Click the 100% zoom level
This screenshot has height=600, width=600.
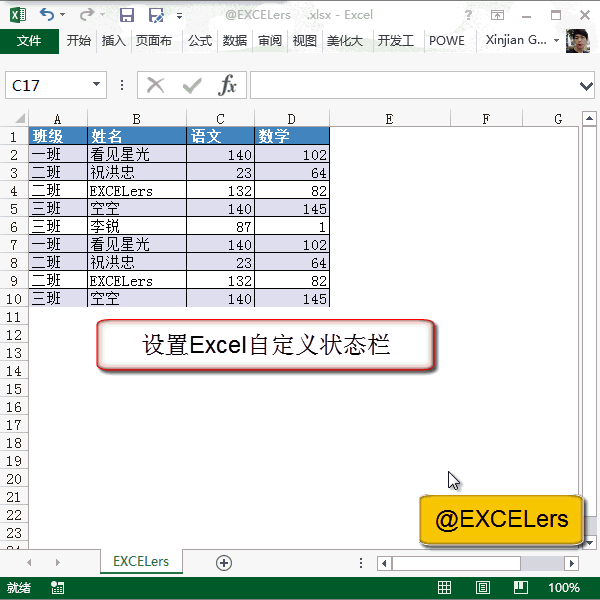coord(563,588)
